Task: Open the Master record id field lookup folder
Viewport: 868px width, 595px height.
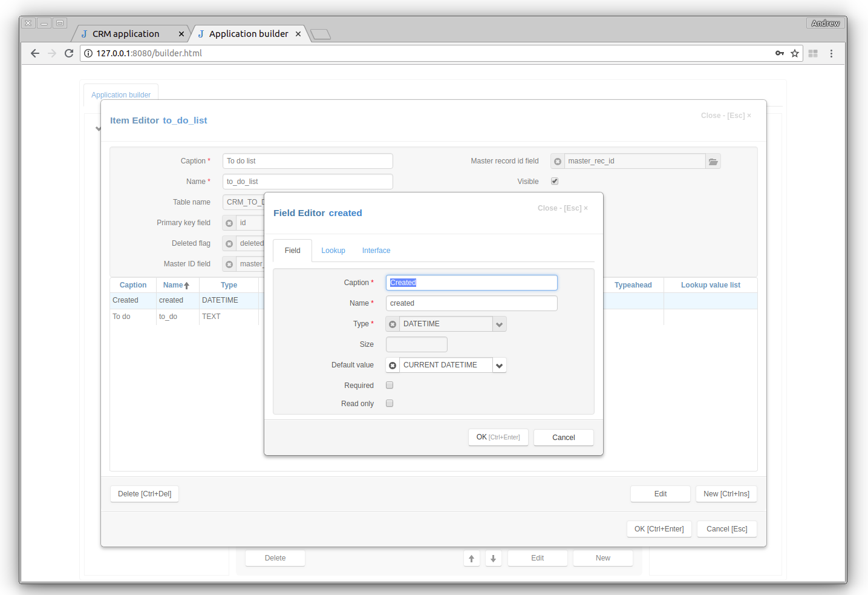Action: pyautogui.click(x=713, y=161)
